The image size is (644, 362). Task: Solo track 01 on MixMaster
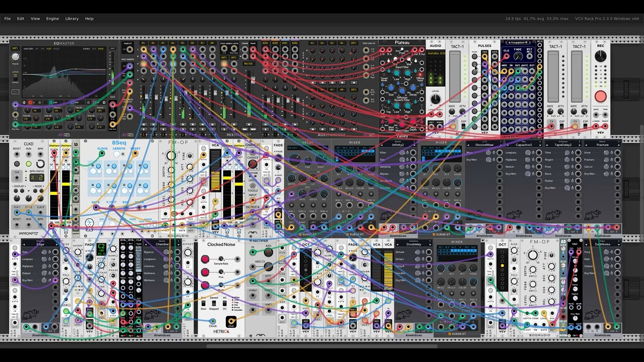click(x=144, y=129)
